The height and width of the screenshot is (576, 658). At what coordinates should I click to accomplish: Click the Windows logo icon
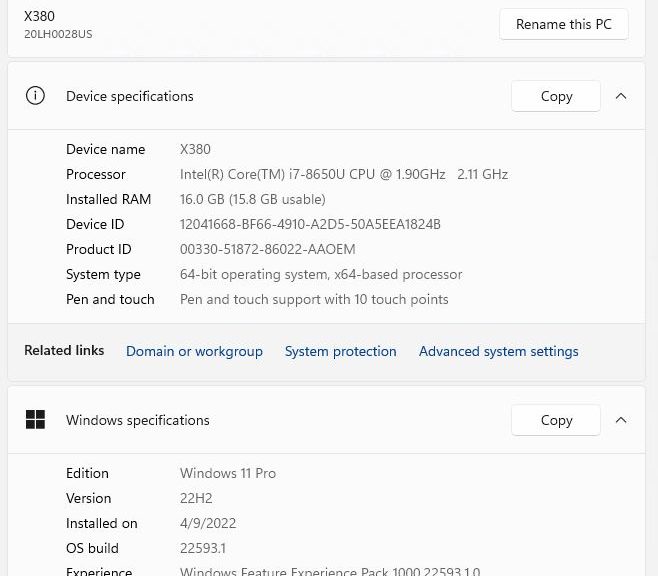pos(35,420)
